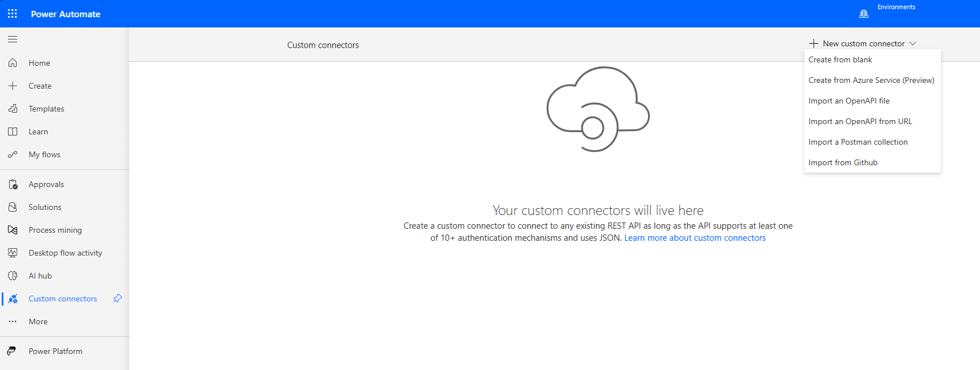Click the plus icon beside New custom connector
Image resolution: width=980 pixels, height=370 pixels.
click(813, 43)
